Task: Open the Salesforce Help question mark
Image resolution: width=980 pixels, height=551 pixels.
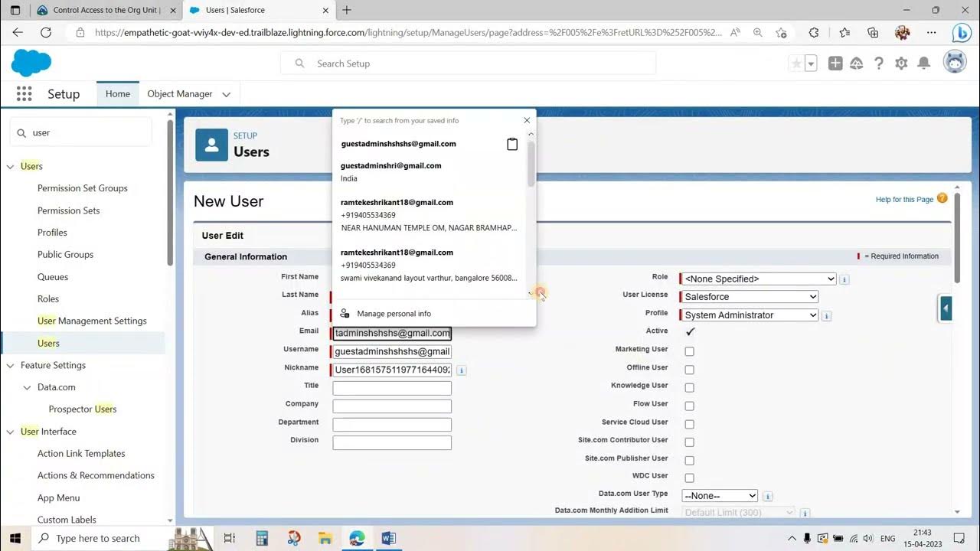Action: click(879, 64)
